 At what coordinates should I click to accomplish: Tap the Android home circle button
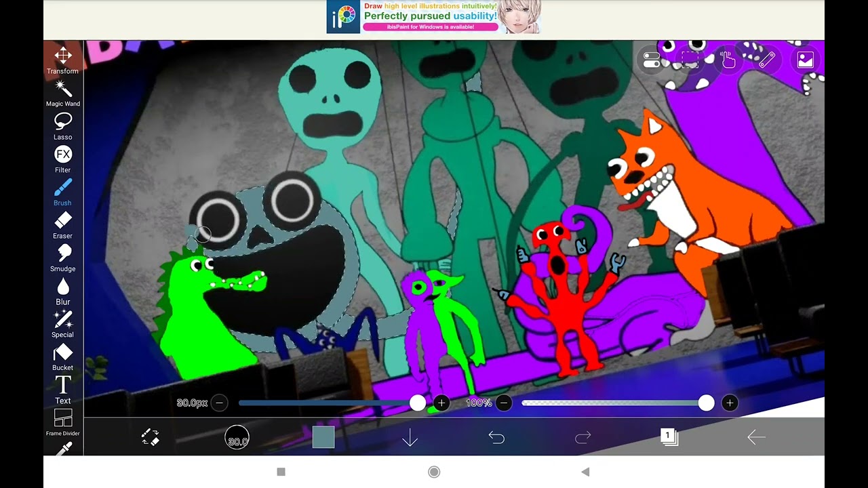tap(434, 472)
